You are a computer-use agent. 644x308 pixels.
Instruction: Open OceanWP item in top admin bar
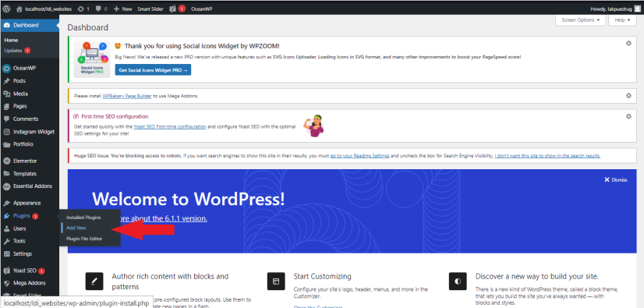pos(202,9)
